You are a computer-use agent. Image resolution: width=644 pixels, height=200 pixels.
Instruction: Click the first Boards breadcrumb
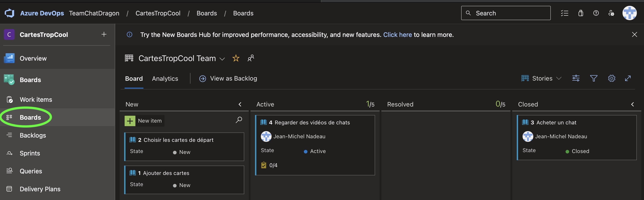207,13
